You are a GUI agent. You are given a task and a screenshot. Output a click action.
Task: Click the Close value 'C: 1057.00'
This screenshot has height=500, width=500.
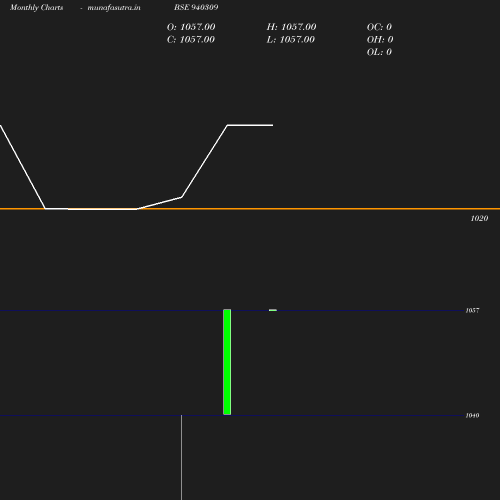[x=191, y=40]
